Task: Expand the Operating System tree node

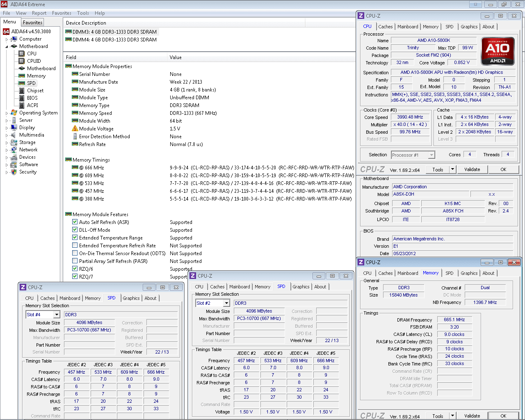Action: 7,113
